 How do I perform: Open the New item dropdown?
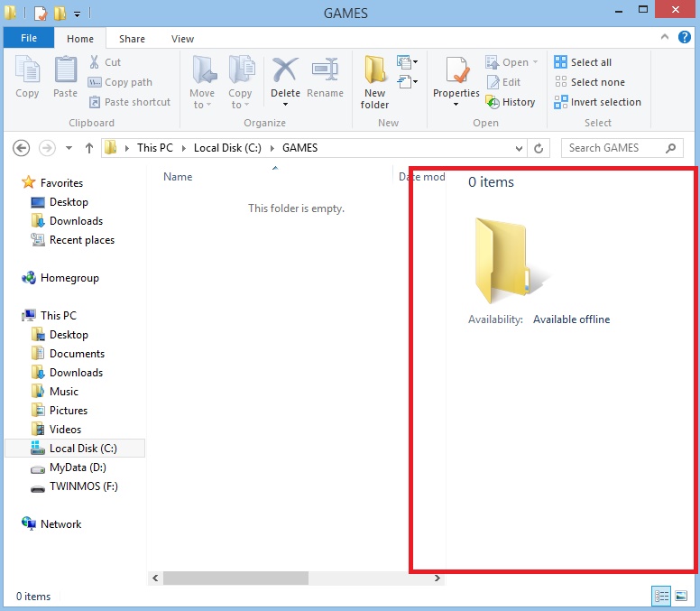coord(407,62)
